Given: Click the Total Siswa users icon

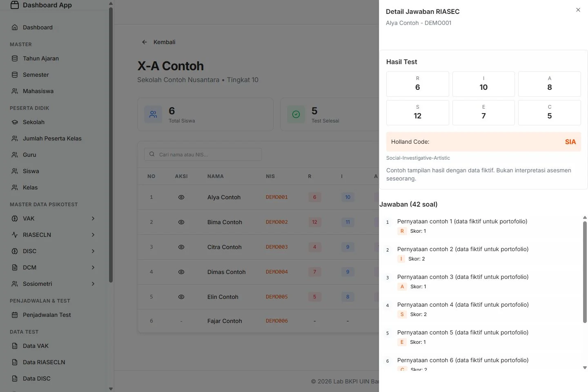Looking at the screenshot, I should 153,114.
